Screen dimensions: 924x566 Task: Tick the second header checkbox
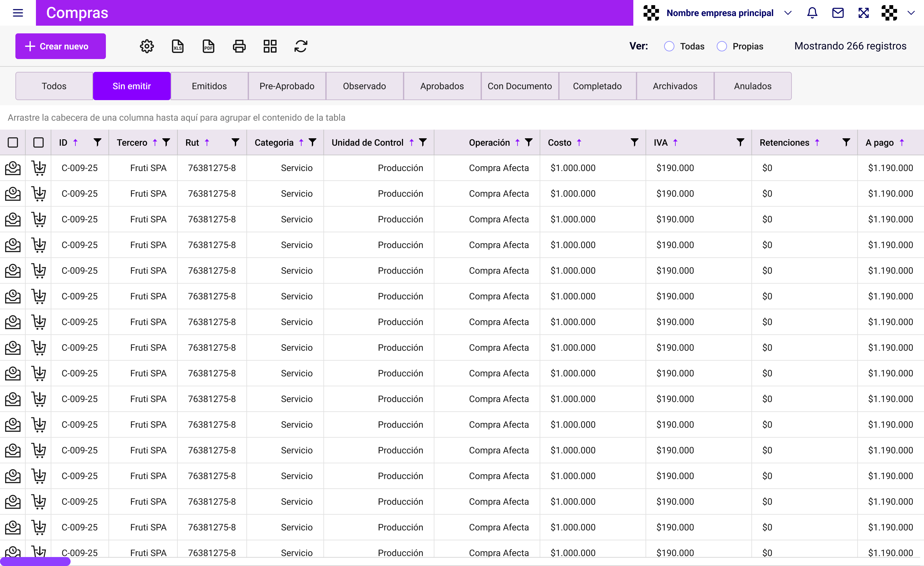[38, 142]
